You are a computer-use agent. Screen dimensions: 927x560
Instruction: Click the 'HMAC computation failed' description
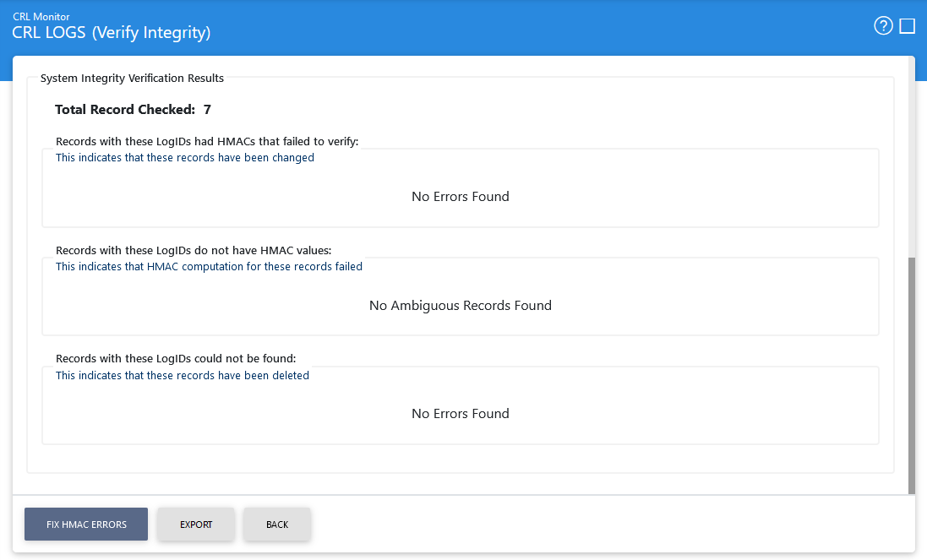point(209,267)
